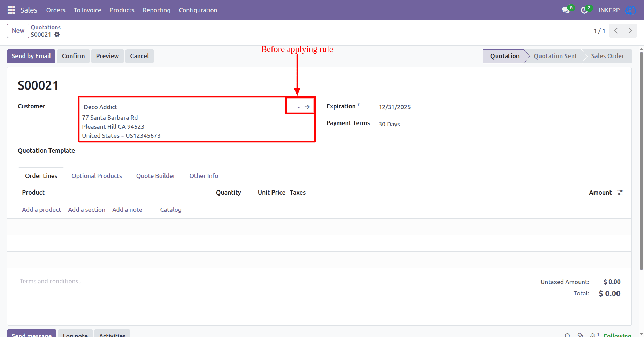Switch to the Optional Products tab
The height and width of the screenshot is (337, 644).
(97, 176)
